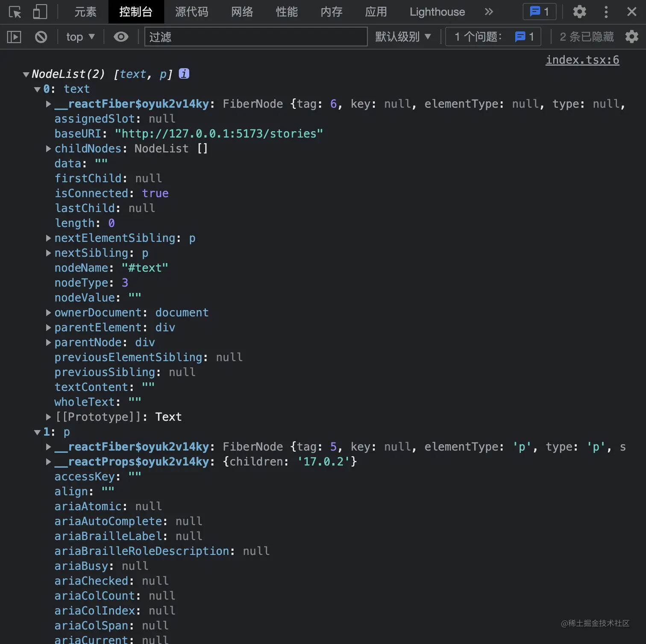Open source link index.tsx:6
This screenshot has height=644, width=646.
point(582,60)
